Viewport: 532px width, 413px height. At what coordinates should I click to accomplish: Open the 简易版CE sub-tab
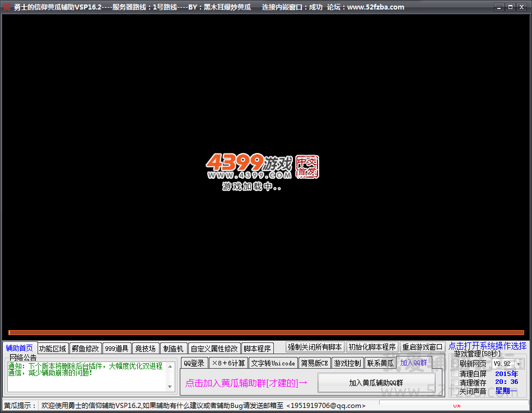(x=315, y=363)
